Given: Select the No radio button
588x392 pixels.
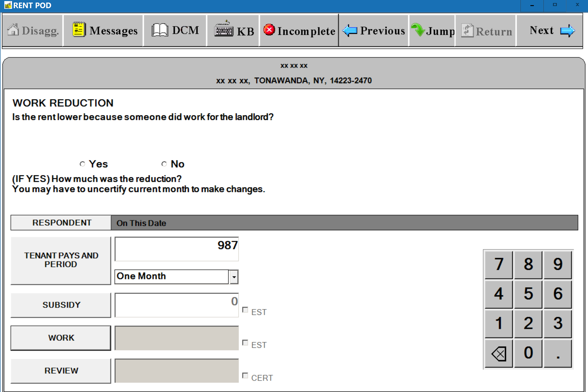Looking at the screenshot, I should click(164, 164).
